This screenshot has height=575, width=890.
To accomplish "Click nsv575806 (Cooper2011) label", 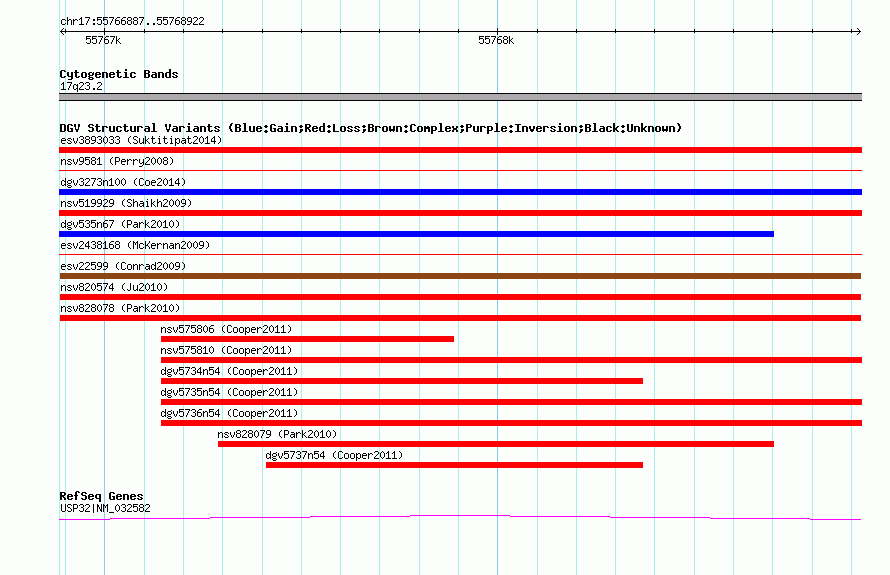I will (226, 329).
